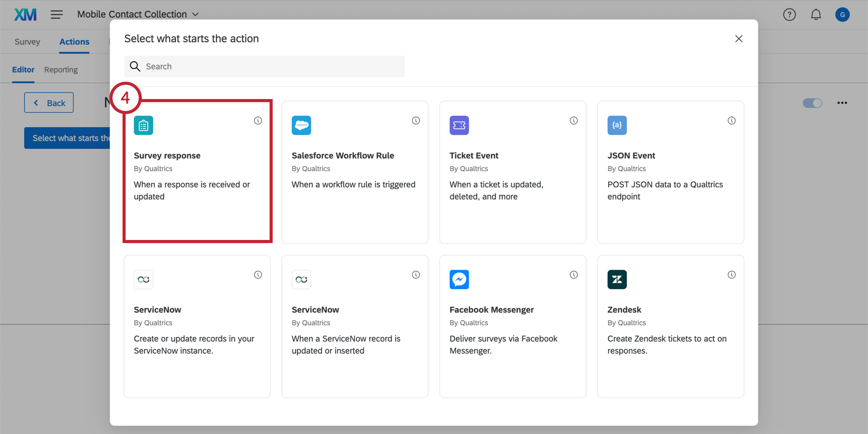
Task: Select the Facebook Messenger icon
Action: (x=459, y=279)
